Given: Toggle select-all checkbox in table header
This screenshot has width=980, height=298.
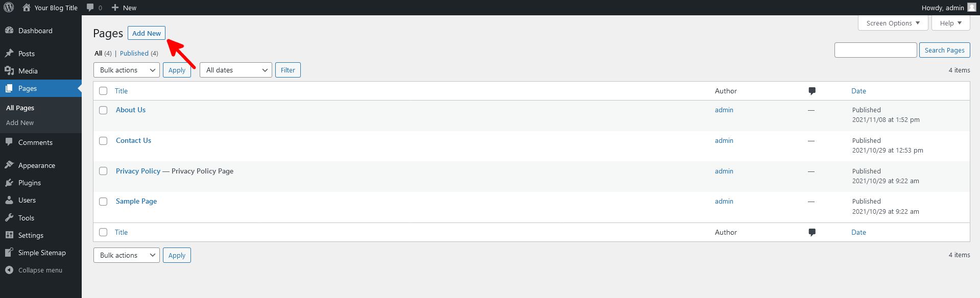Looking at the screenshot, I should tap(103, 91).
